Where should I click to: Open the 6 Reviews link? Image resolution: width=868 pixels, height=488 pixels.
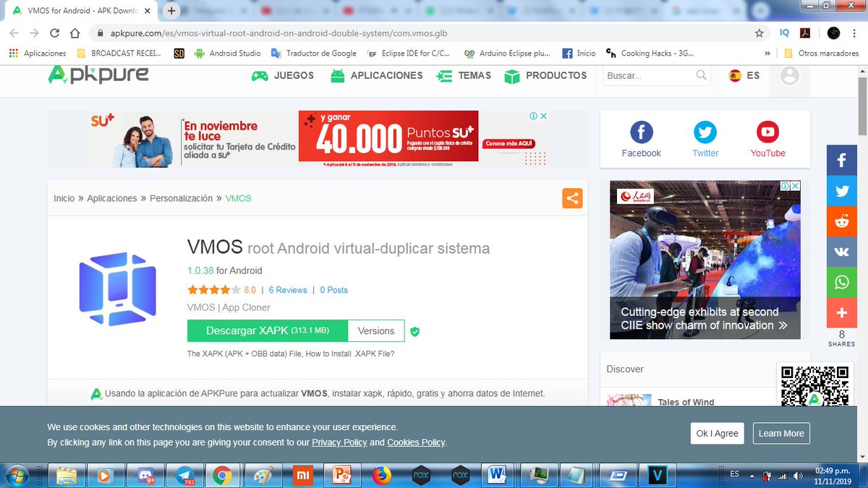288,290
